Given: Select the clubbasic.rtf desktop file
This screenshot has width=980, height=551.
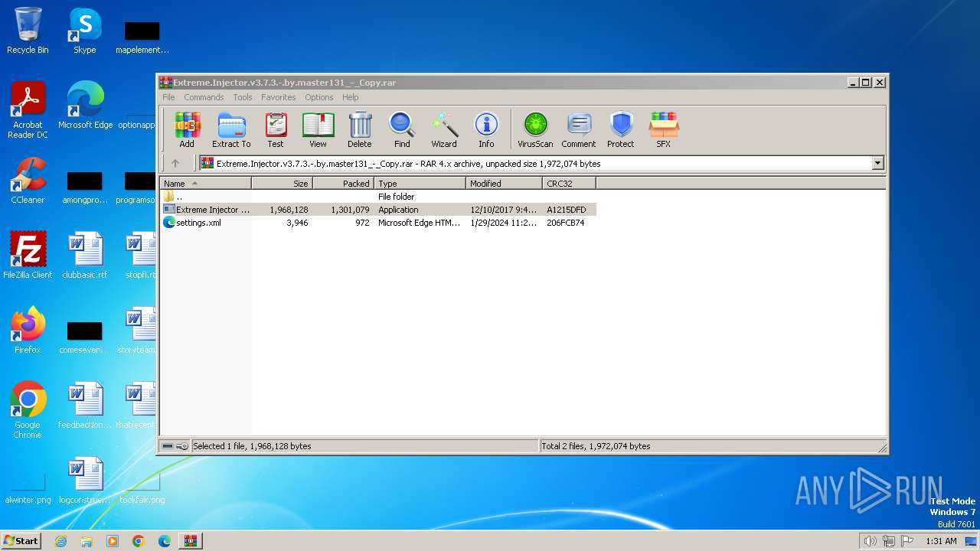Looking at the screenshot, I should pos(85,256).
